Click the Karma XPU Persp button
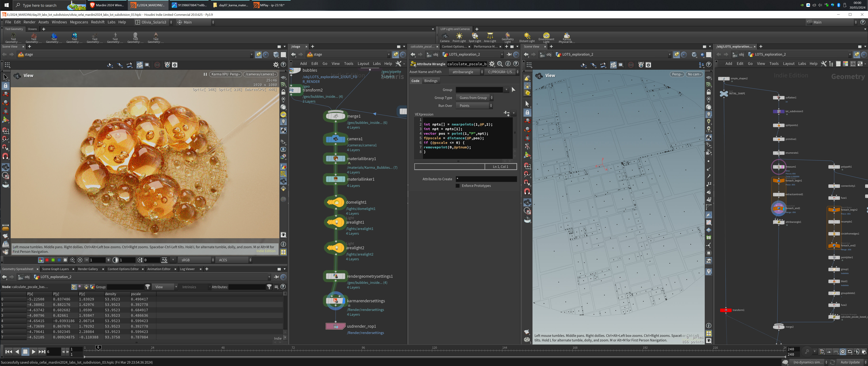Screen dimensions: 868x366 (x=225, y=74)
